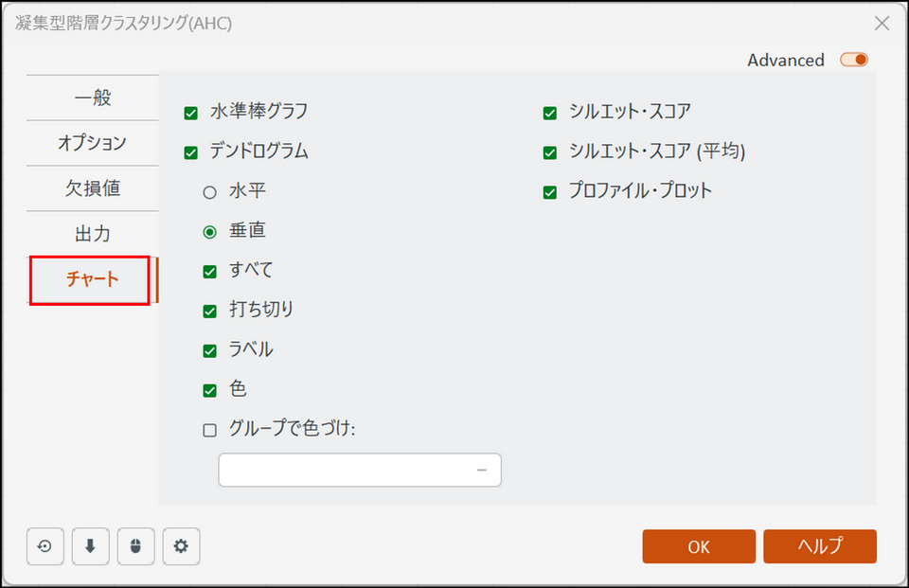Select the 水平 radio button

point(210,192)
